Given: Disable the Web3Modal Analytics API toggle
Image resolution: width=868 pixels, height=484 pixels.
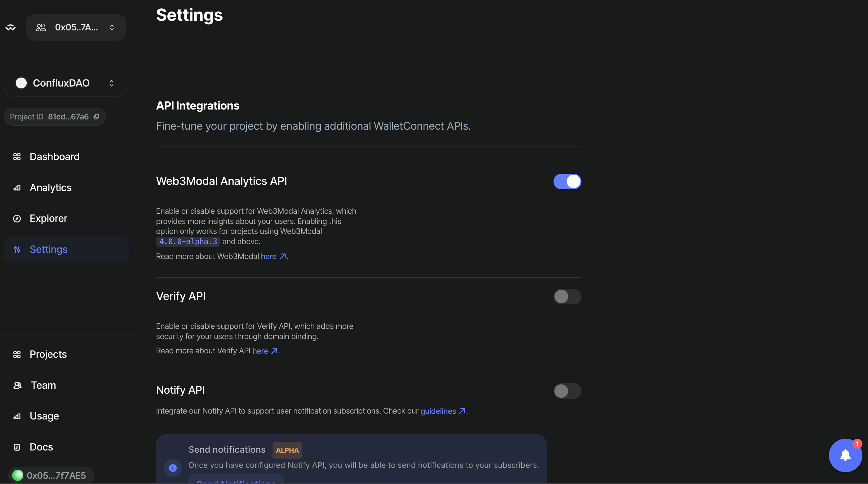Looking at the screenshot, I should (x=567, y=181).
